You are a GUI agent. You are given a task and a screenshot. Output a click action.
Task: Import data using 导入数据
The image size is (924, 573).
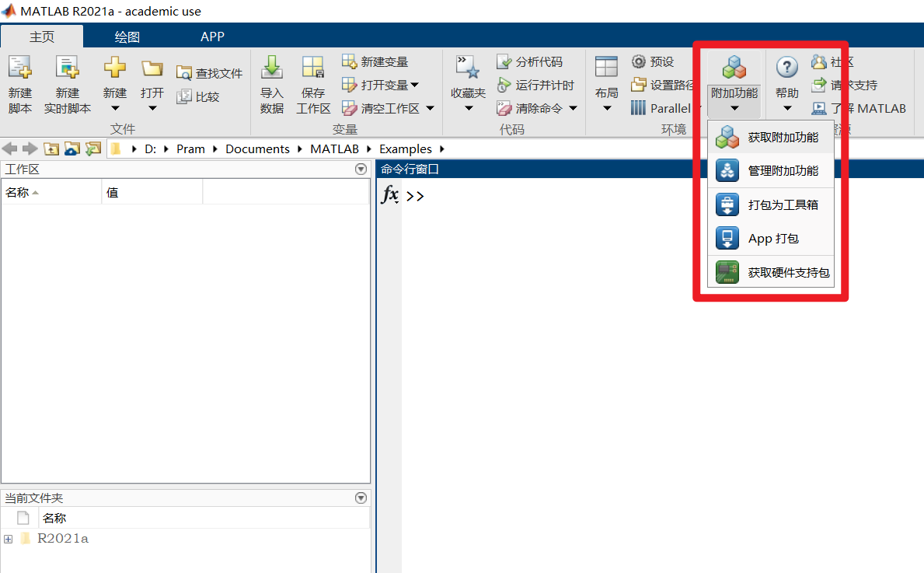coord(272,84)
